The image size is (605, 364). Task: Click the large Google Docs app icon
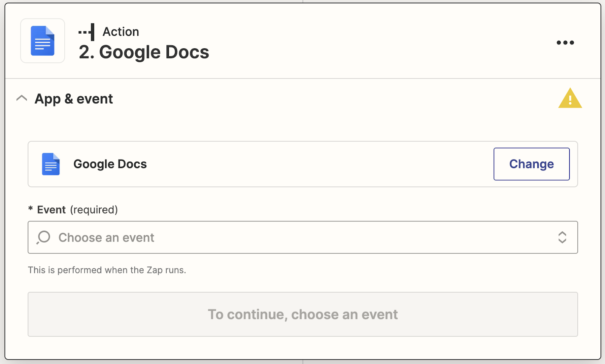pyautogui.click(x=42, y=40)
